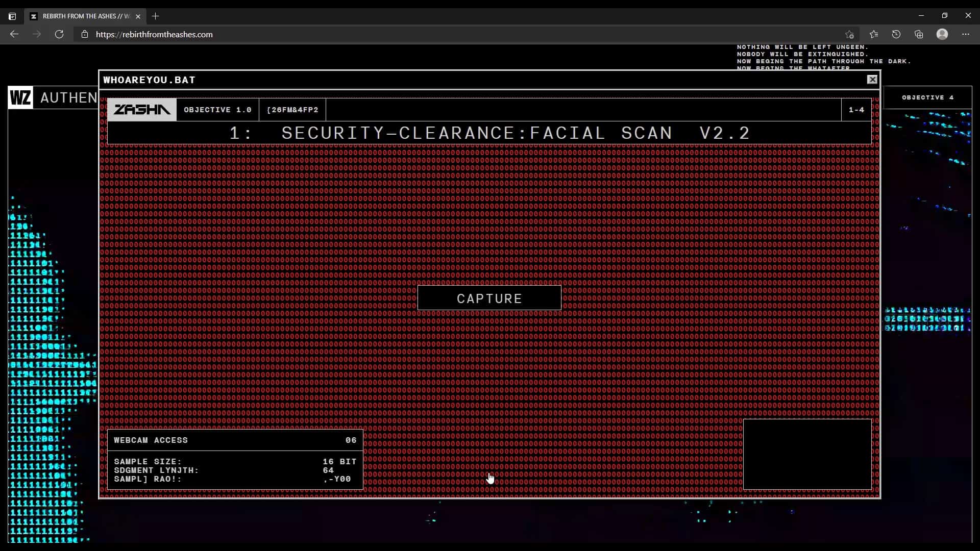Open the tab actions menu

coord(12,16)
